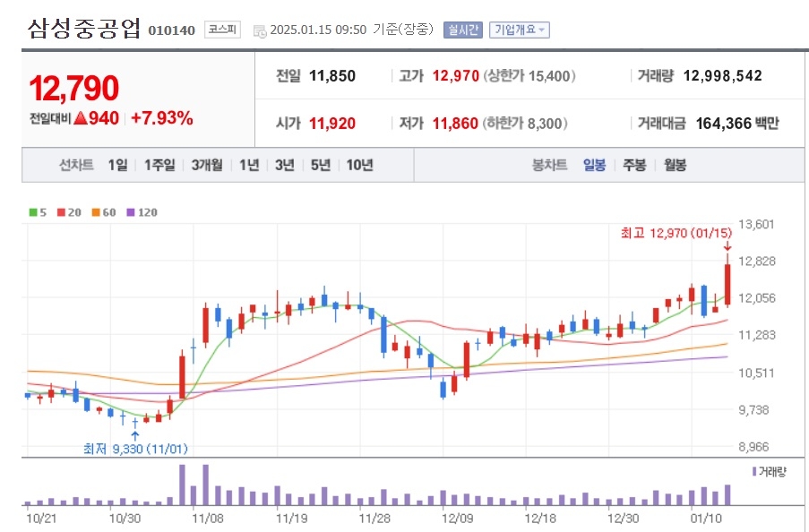The width and height of the screenshot is (809, 532).
Task: Click the purple 거래량 legend marker
Action: pos(754,472)
